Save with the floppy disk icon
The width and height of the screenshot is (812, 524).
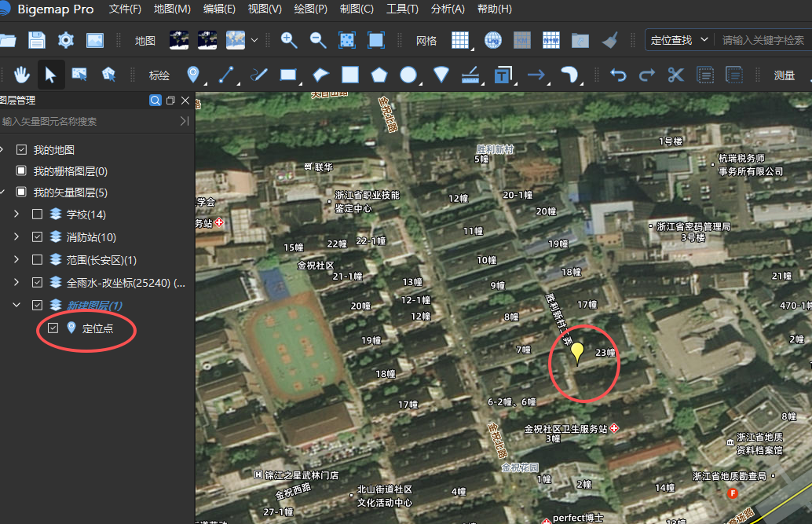tap(37, 40)
